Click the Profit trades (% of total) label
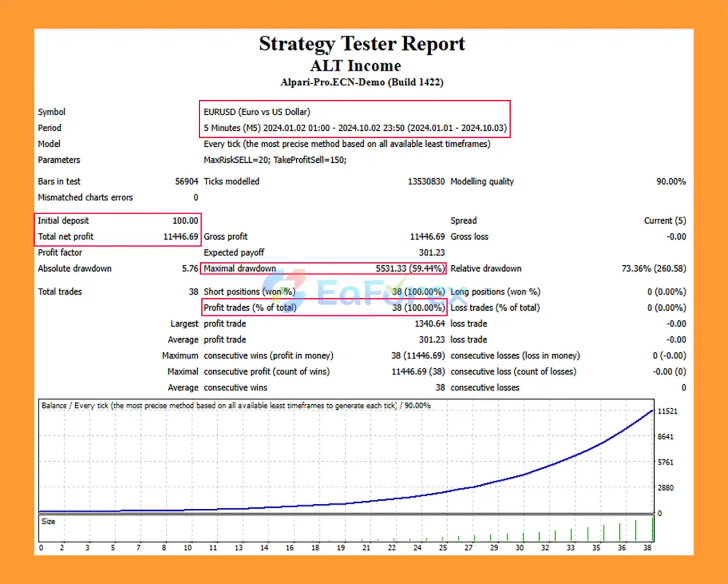This screenshot has width=728, height=584. pyautogui.click(x=250, y=307)
